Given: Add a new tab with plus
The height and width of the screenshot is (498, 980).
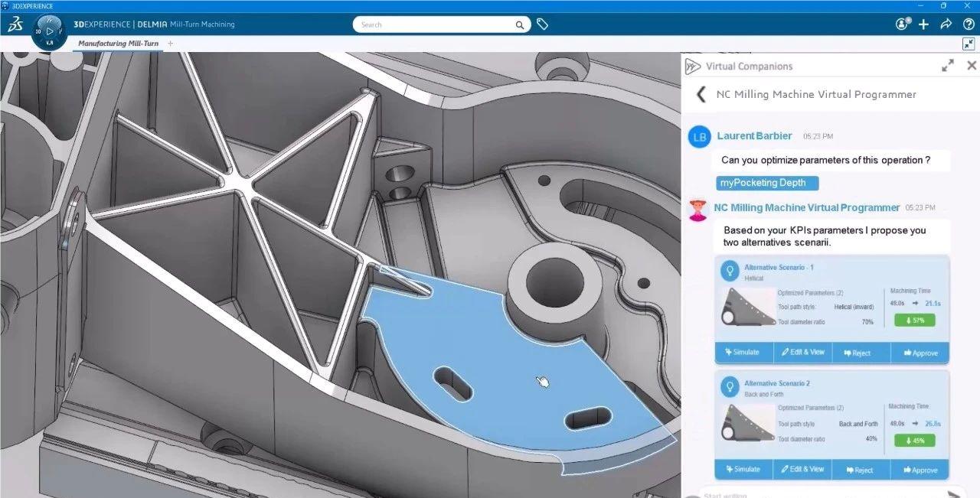Looking at the screenshot, I should [170, 44].
